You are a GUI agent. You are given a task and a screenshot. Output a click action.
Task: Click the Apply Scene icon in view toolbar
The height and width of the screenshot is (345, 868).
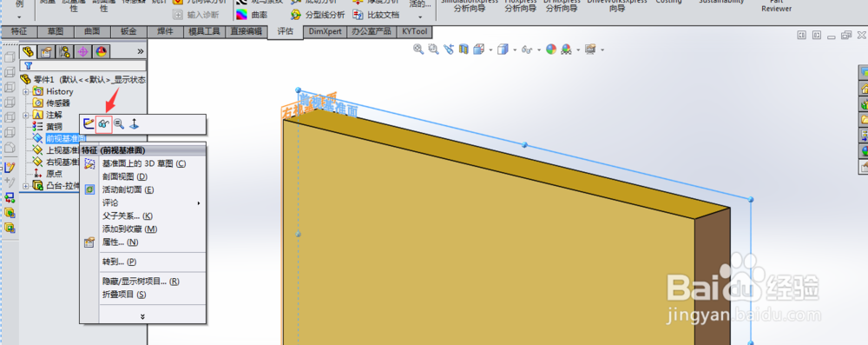[x=566, y=50]
